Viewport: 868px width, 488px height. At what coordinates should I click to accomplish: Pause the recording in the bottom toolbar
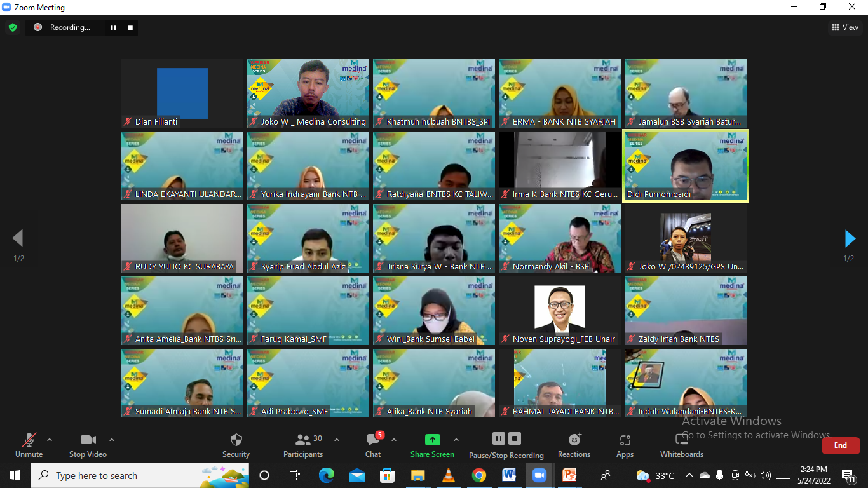(x=499, y=438)
